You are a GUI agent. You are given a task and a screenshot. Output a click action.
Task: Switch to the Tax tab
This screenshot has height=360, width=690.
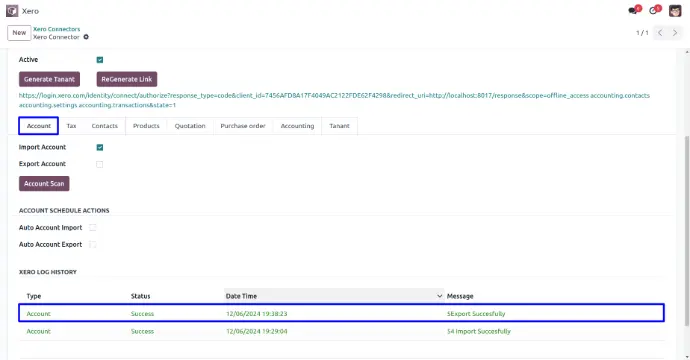click(71, 126)
